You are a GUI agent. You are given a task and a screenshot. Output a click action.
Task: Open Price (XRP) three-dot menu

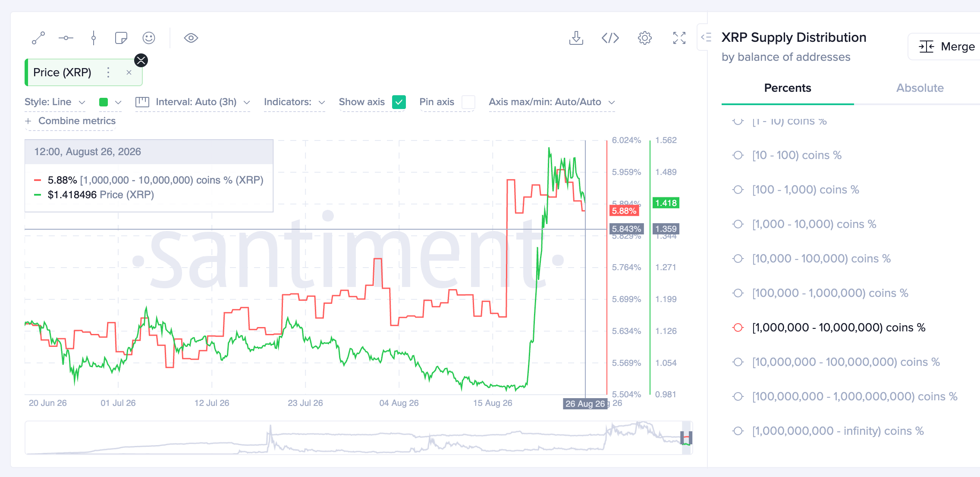[x=108, y=72]
